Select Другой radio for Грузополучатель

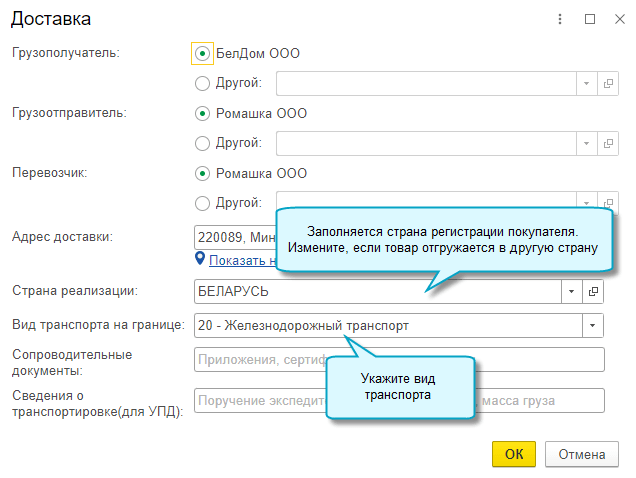tap(203, 84)
